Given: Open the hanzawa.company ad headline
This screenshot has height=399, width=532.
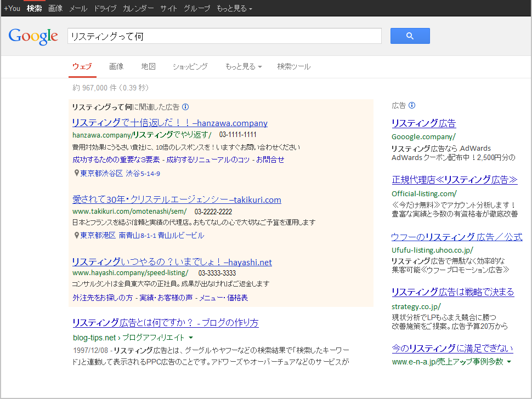Looking at the screenshot, I should click(x=170, y=123).
